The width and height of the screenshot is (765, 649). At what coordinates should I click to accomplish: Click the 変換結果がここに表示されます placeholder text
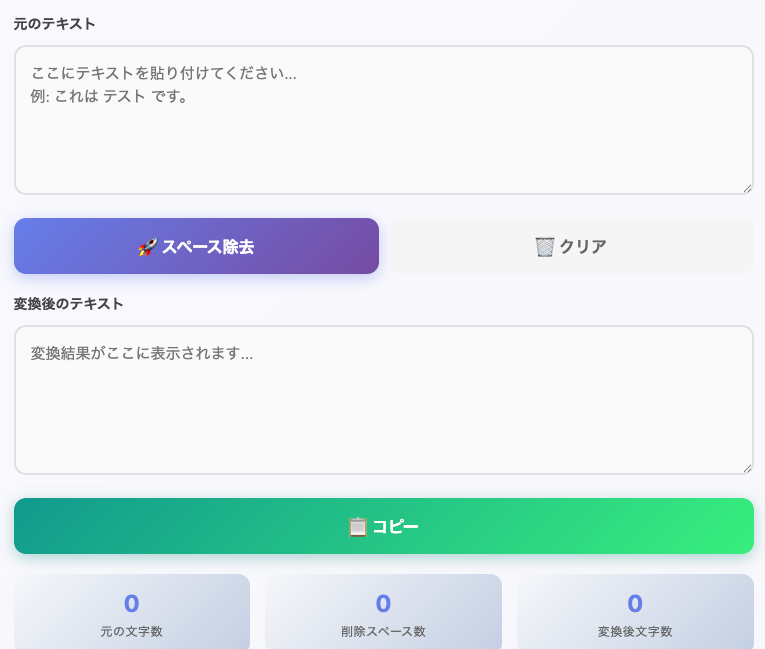tap(141, 353)
